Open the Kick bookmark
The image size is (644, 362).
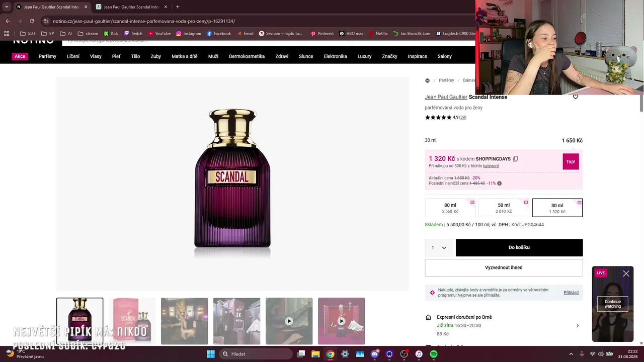click(111, 34)
